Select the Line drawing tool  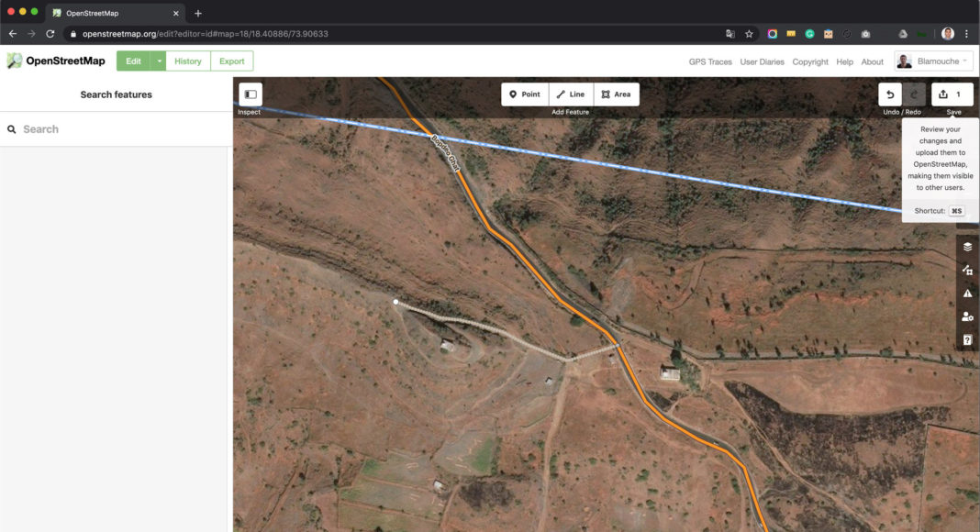pos(571,94)
